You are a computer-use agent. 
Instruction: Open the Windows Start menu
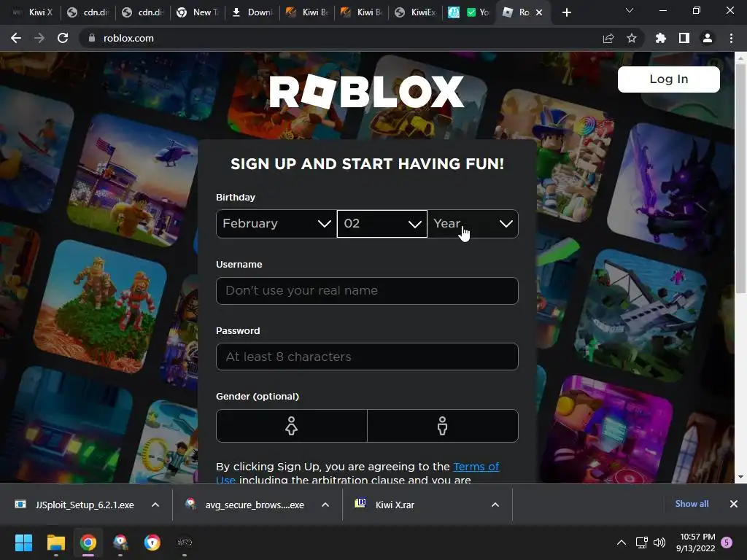pos(23,542)
